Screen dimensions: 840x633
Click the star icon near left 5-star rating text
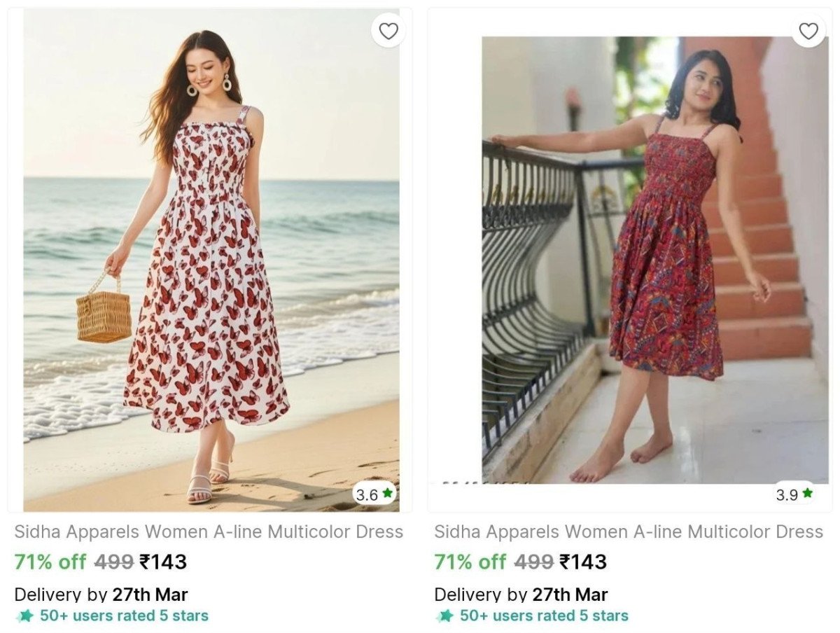[24, 617]
